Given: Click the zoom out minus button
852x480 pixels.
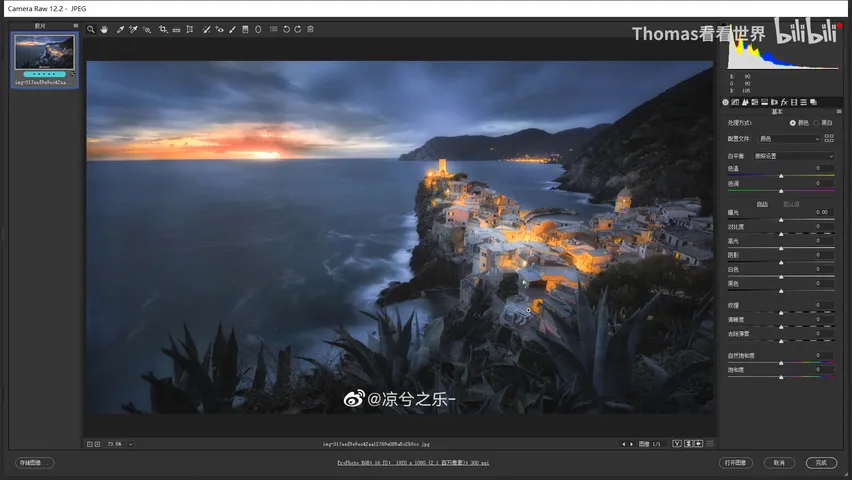Looking at the screenshot, I should pyautogui.click(x=90, y=444).
